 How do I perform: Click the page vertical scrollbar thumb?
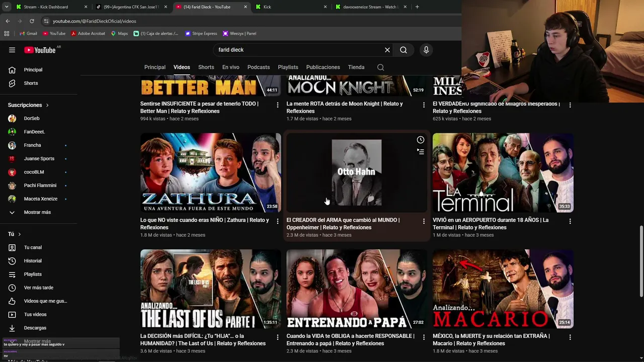click(641, 261)
